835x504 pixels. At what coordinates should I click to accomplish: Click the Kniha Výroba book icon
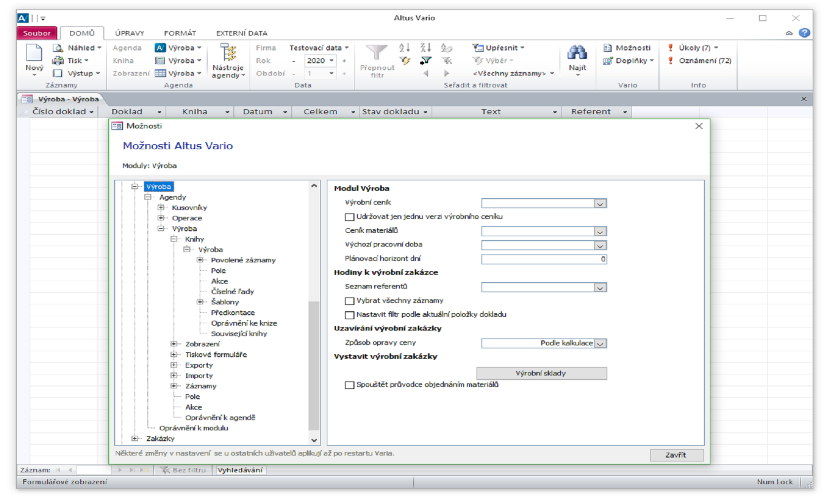pyautogui.click(x=160, y=61)
